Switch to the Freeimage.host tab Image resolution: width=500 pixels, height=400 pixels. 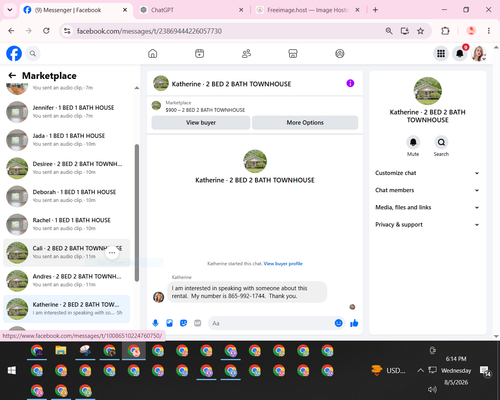click(x=308, y=10)
